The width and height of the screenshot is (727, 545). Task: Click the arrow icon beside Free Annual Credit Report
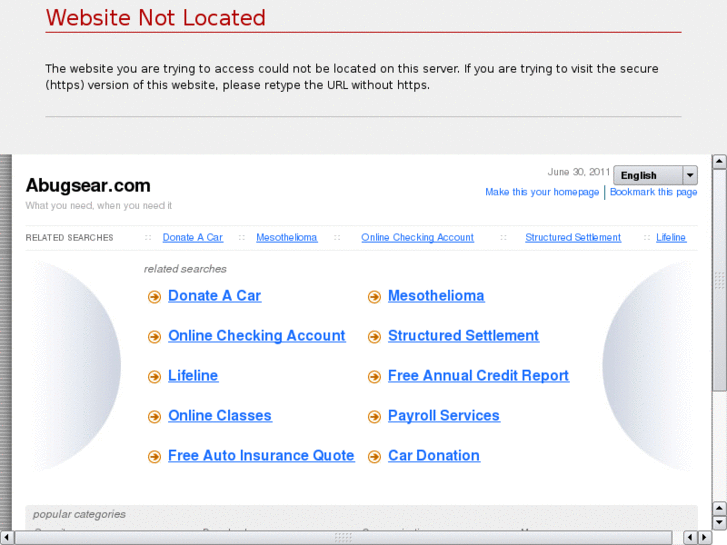[x=374, y=376]
